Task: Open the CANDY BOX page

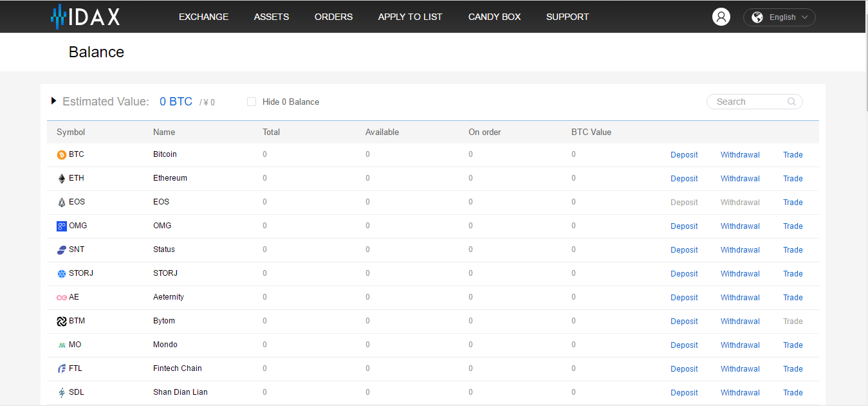Action: pos(495,17)
